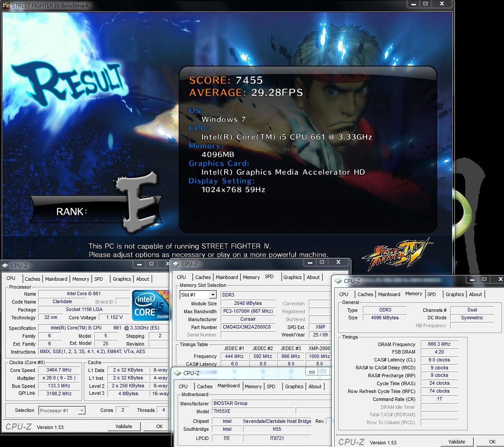Maximize the Street Fighter IV Benchmark window

425,4
